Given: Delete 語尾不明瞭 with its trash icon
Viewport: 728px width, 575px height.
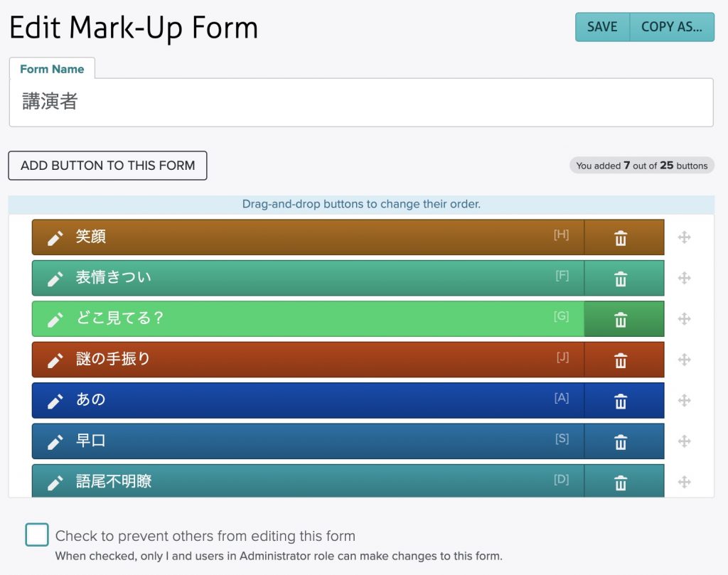Looking at the screenshot, I should click(x=621, y=483).
